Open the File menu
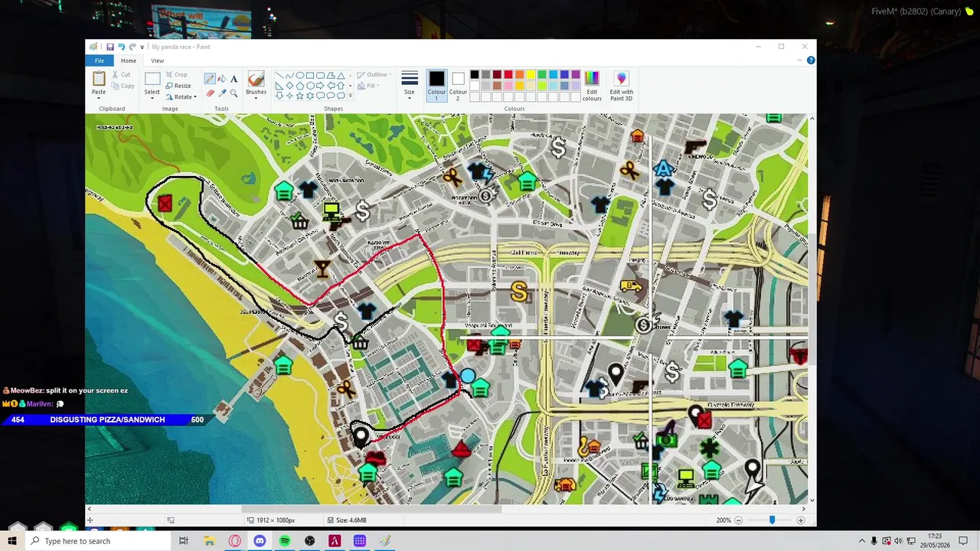The width and height of the screenshot is (980, 551). point(100,60)
